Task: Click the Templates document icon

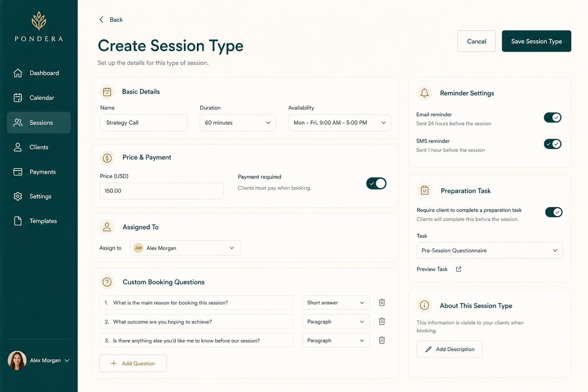Action: pyautogui.click(x=18, y=221)
